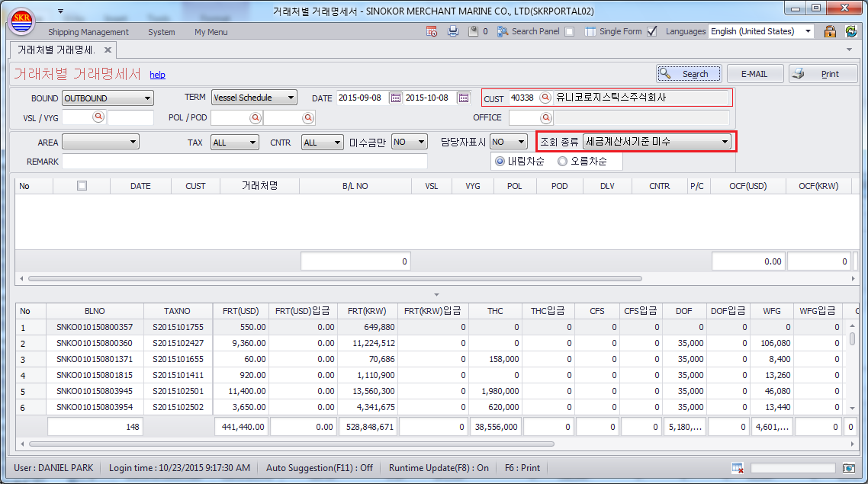Open the 담당자표시 dropdown showing NO

(x=509, y=142)
